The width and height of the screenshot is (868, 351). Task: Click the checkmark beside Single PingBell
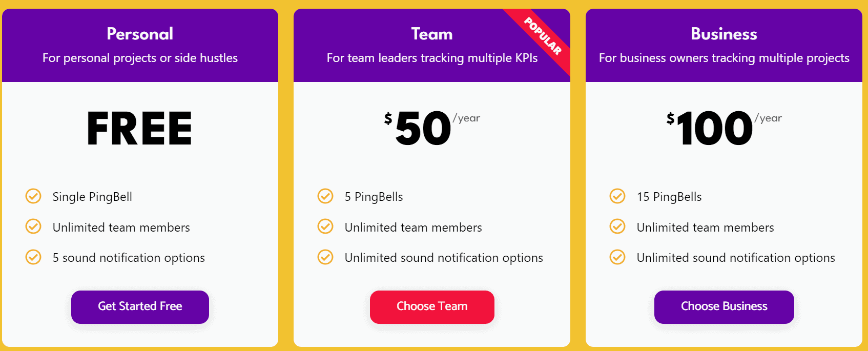pos(33,196)
